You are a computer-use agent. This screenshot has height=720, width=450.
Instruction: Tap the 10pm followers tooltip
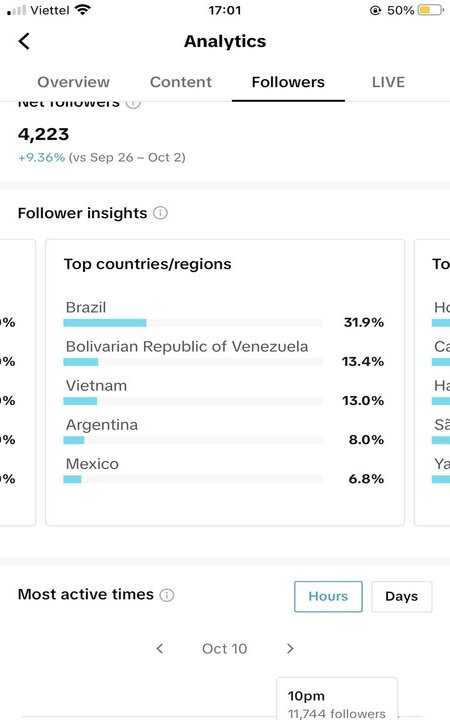(337, 699)
